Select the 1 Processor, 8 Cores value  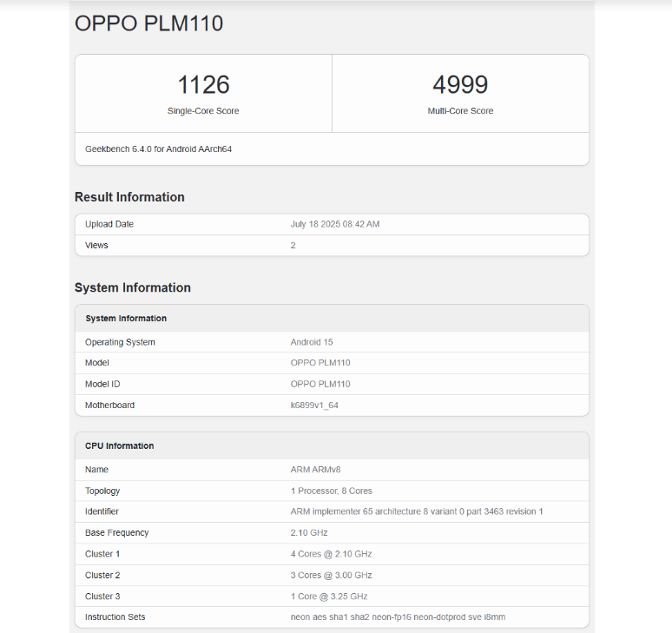[332, 491]
